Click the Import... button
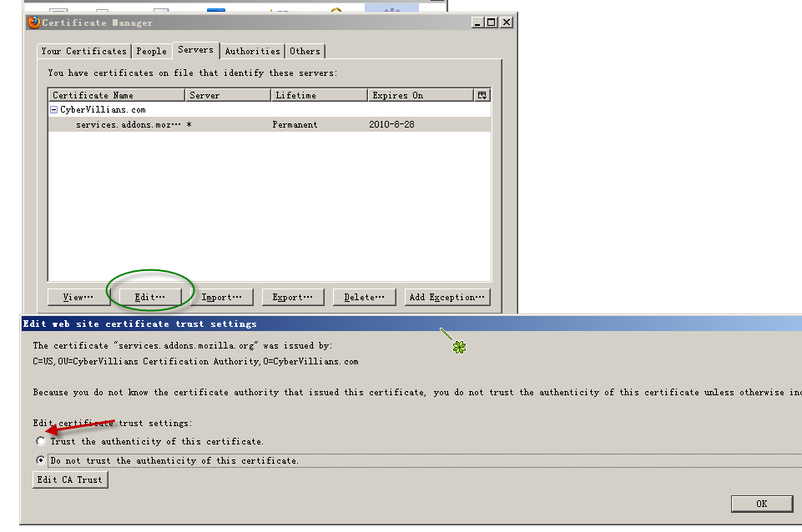Screen dimensions: 802x532 click(x=221, y=297)
